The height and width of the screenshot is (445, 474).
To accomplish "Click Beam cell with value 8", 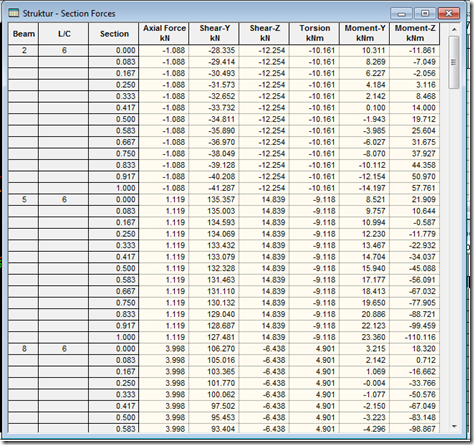I will [24, 349].
